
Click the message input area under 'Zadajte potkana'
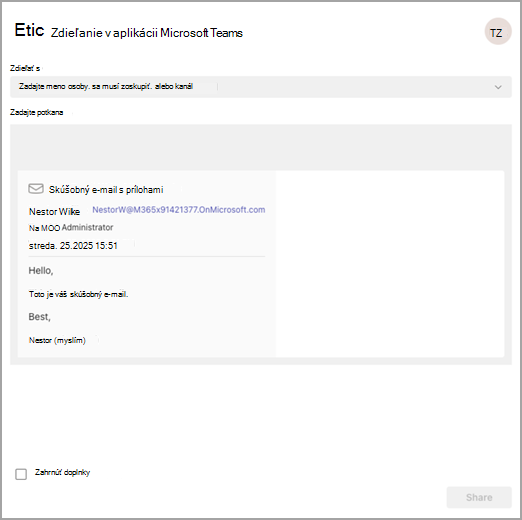261,147
